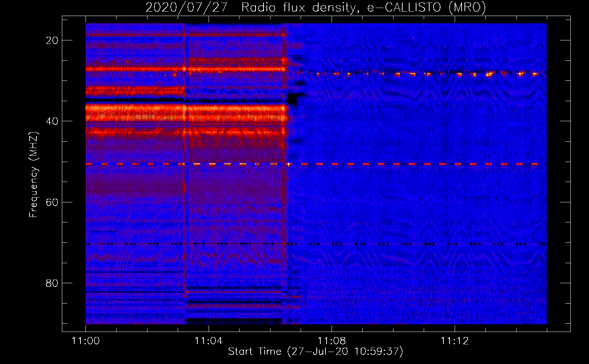Click the 80 MHz frequency tick label
Viewport: 589px width, 364px height.
click(52, 283)
